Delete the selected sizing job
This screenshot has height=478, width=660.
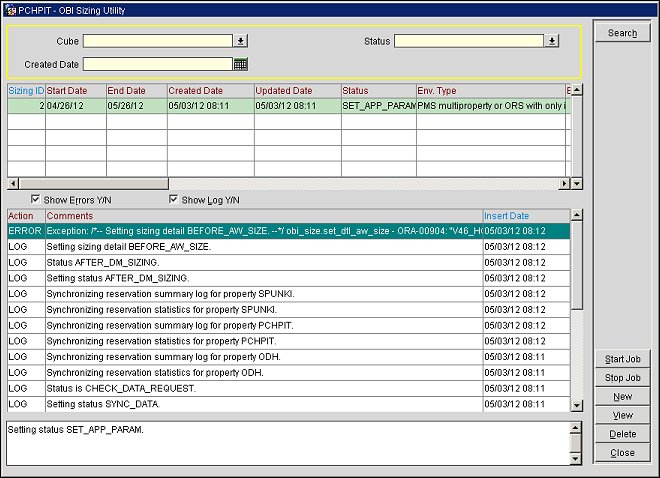pos(622,434)
